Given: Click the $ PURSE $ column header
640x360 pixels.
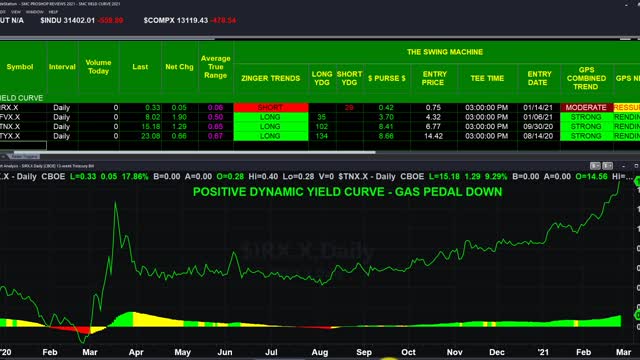Looking at the screenshot, I should coord(387,78).
